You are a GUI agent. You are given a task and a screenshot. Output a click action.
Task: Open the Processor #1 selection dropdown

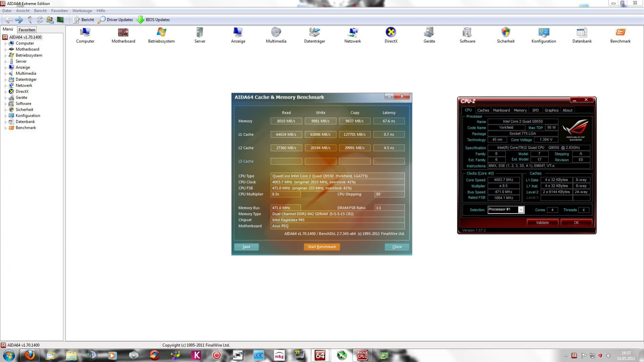tap(521, 210)
